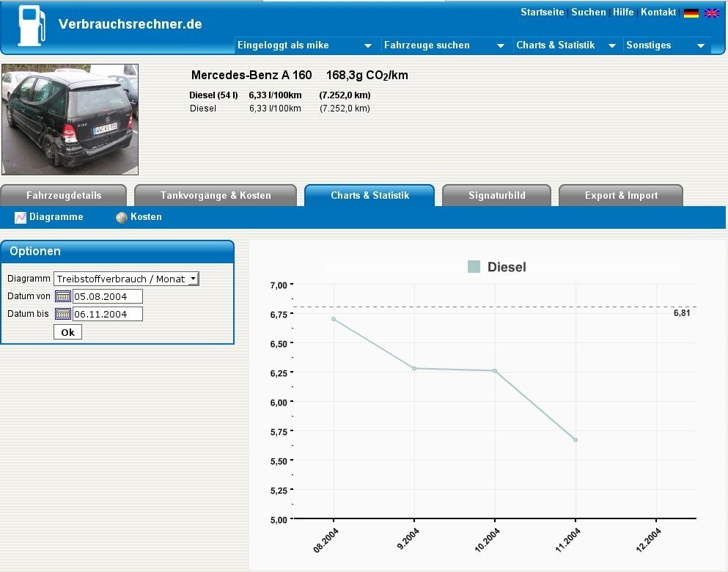
Task: Switch to the Fahrzeugdetails tab
Action: [64, 196]
